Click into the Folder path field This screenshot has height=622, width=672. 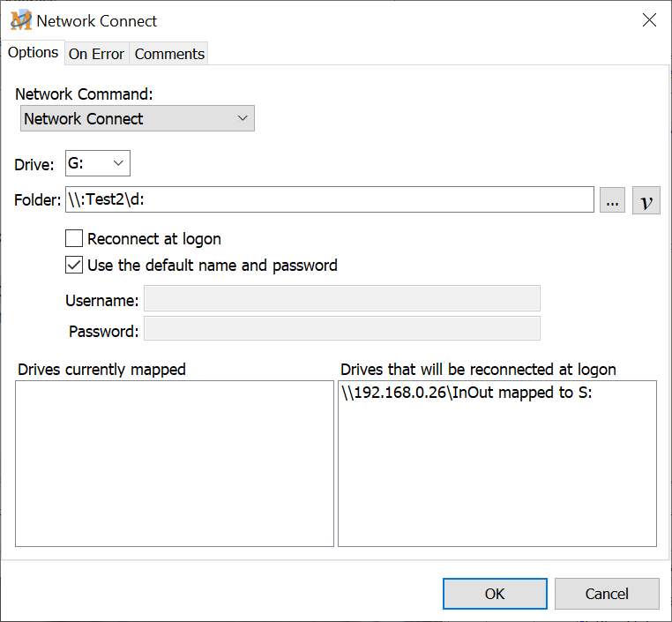pos(329,200)
